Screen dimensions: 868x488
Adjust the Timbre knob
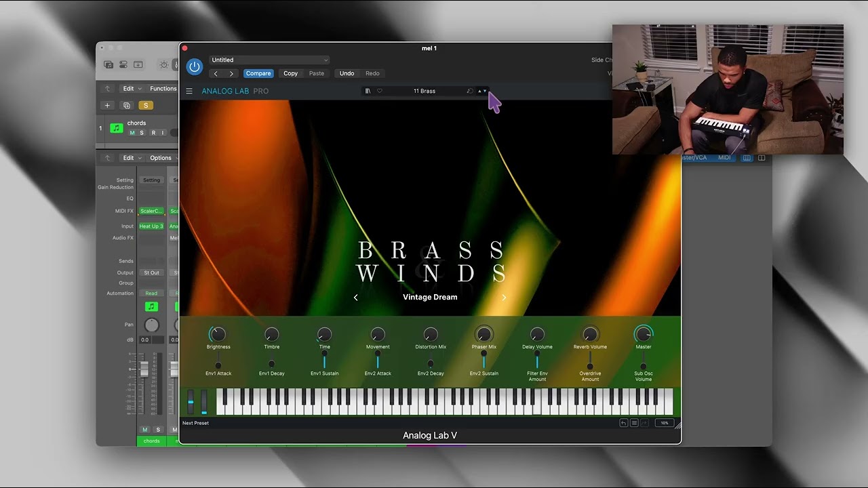[x=271, y=334]
